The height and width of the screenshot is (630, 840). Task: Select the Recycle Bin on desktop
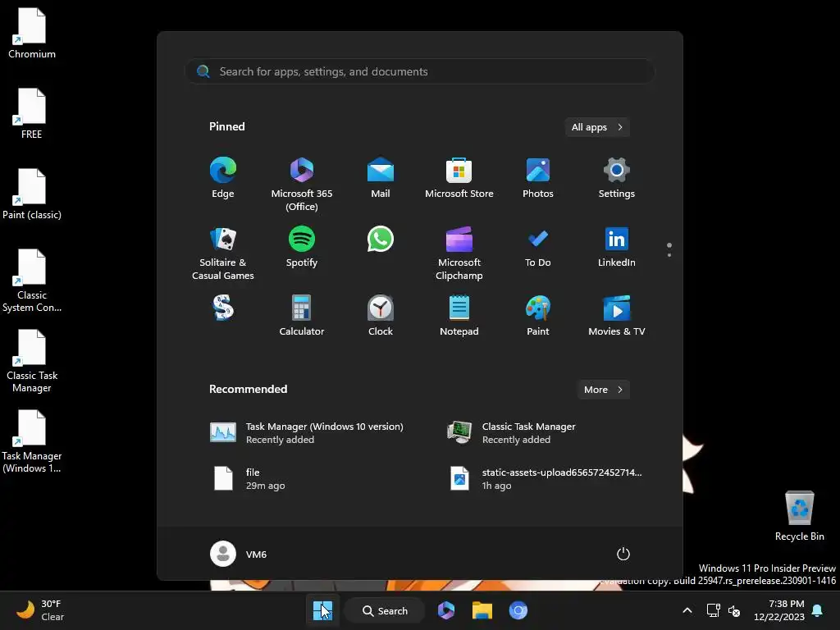(x=799, y=516)
